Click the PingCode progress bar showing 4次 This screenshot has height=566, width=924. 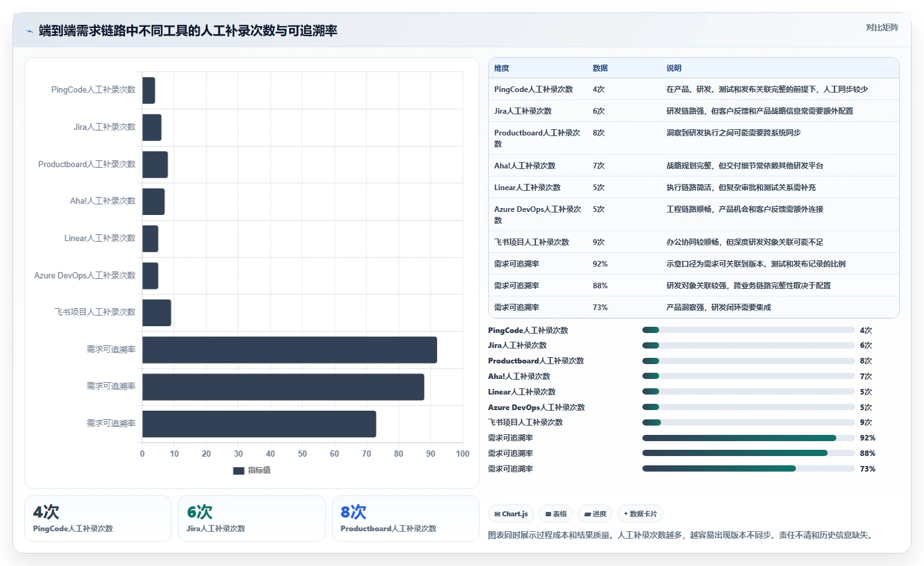(x=749, y=331)
